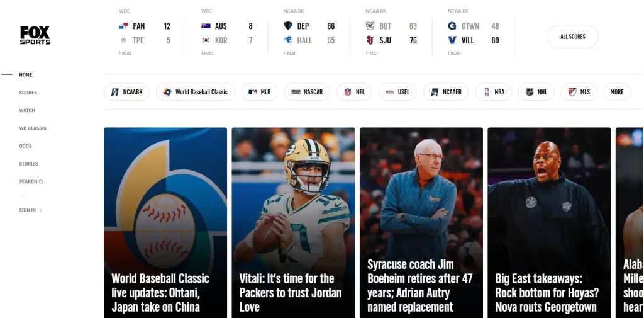Select WB Classic in the sidebar
The image size is (644, 318).
point(33,128)
